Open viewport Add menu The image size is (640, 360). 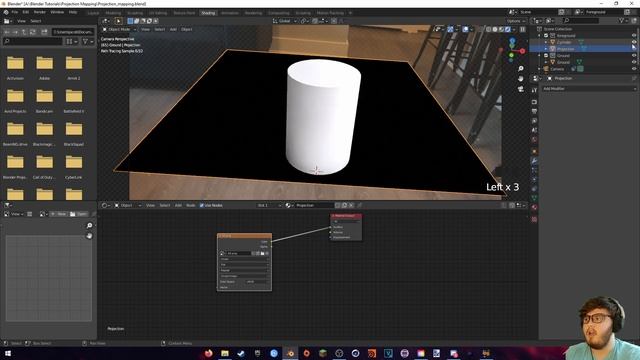[173, 29]
